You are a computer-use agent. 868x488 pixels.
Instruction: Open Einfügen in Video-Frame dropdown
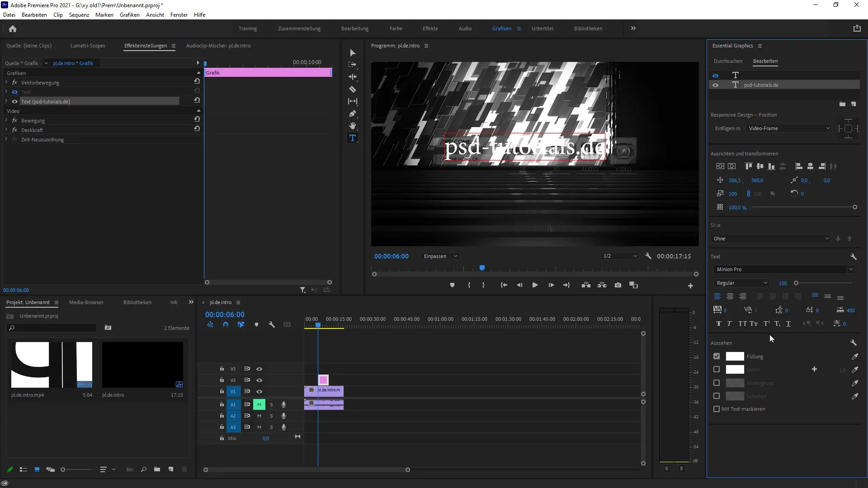tap(788, 128)
